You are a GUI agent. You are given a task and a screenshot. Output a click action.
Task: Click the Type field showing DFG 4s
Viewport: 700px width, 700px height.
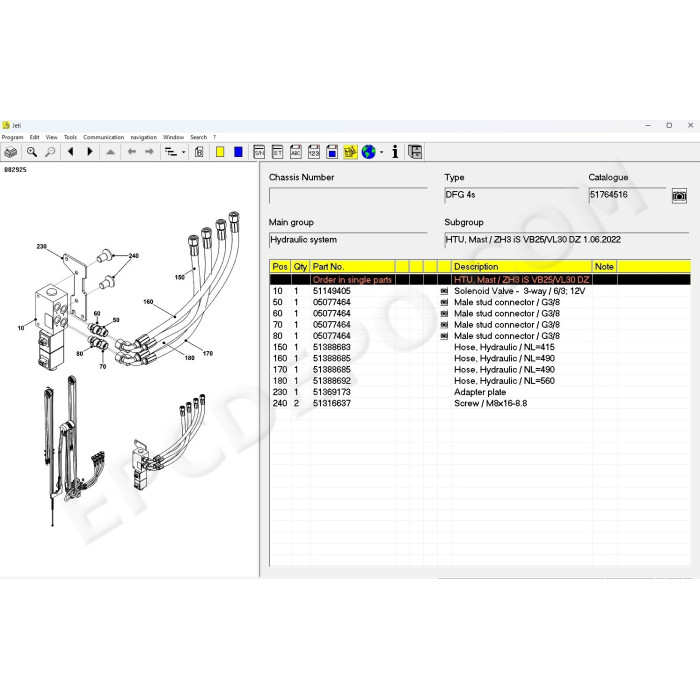tap(511, 196)
